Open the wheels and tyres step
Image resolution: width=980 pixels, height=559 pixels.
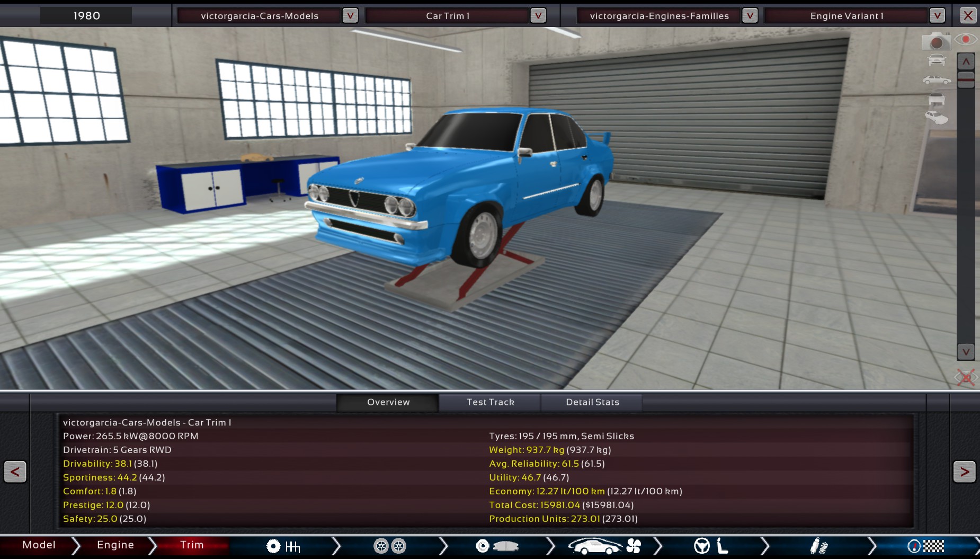(389, 546)
